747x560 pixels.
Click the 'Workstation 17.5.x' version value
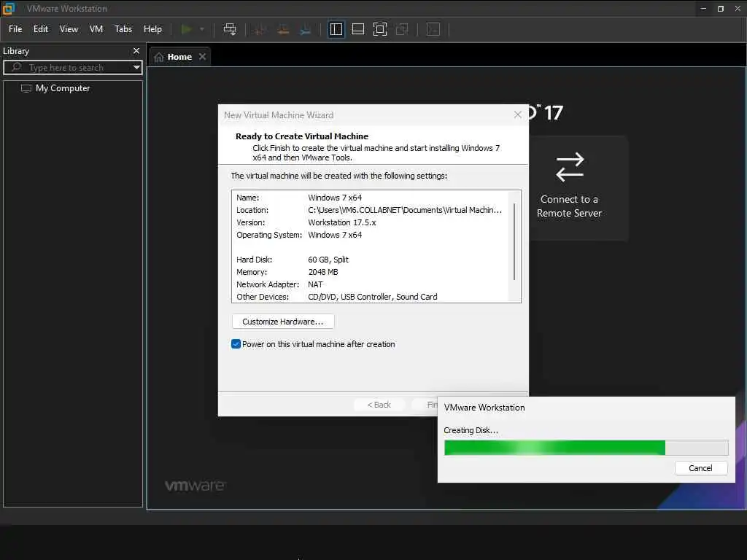tap(341, 222)
